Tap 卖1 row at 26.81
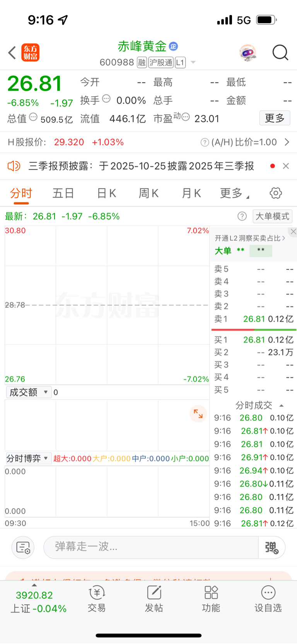Image resolution: width=297 pixels, height=644 pixels. [254, 319]
